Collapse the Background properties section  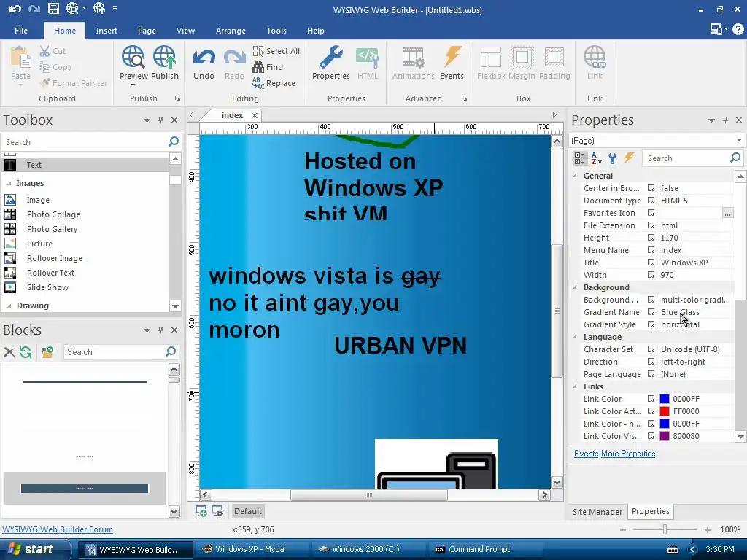(575, 287)
